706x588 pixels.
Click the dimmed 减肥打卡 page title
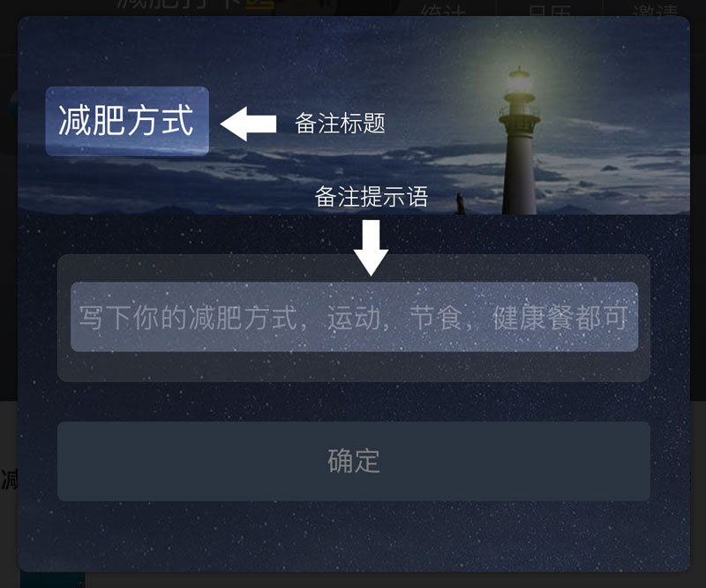pos(179,5)
